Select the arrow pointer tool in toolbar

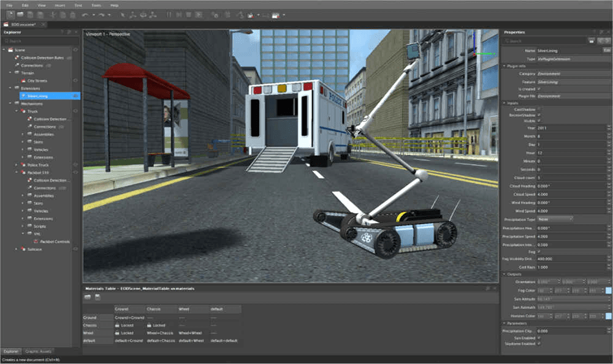coord(123,14)
